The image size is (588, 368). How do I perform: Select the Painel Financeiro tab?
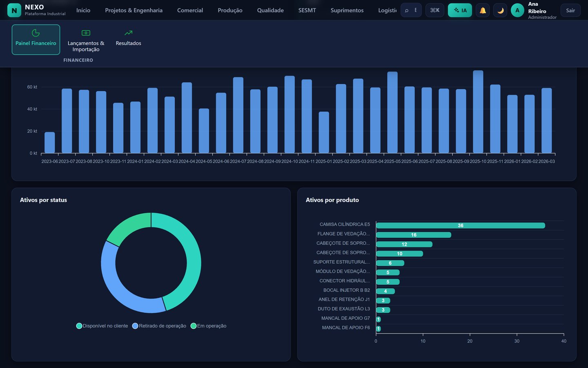click(36, 40)
